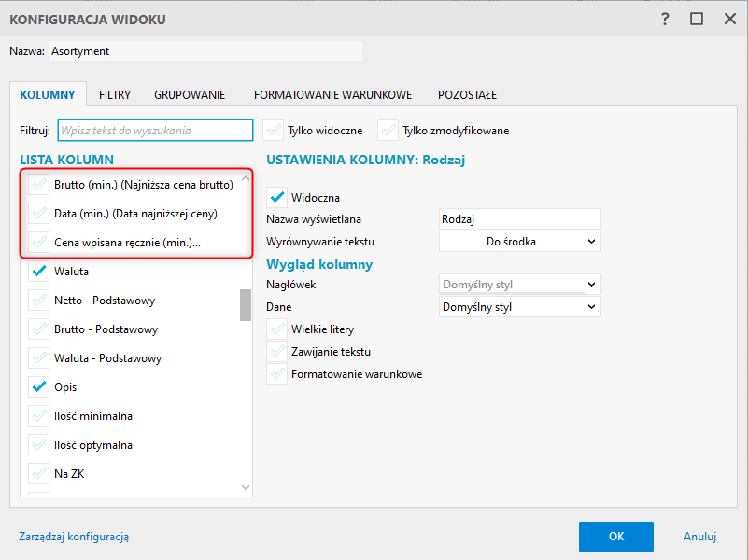Open the Nagłówek style dropdown
748x560 pixels.
point(519,285)
